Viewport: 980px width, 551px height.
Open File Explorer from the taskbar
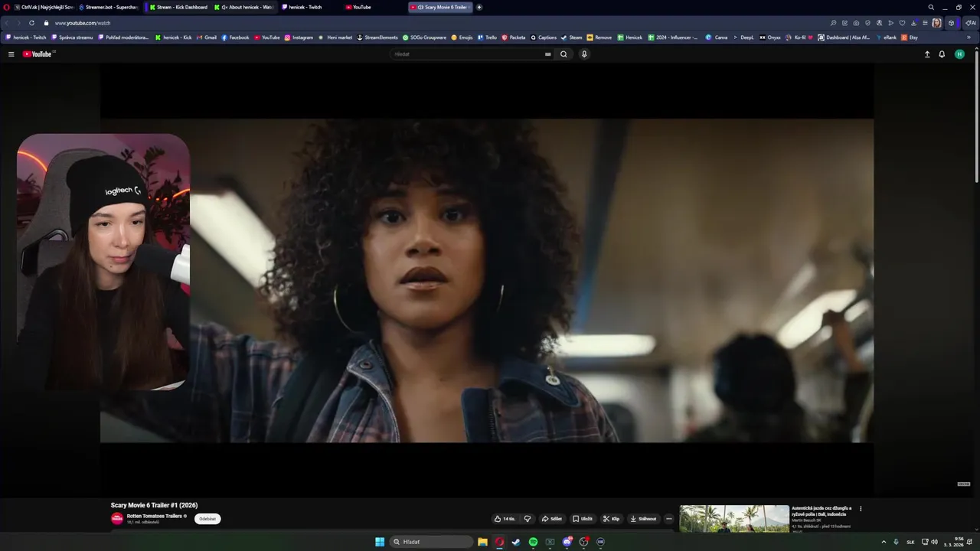(x=482, y=542)
